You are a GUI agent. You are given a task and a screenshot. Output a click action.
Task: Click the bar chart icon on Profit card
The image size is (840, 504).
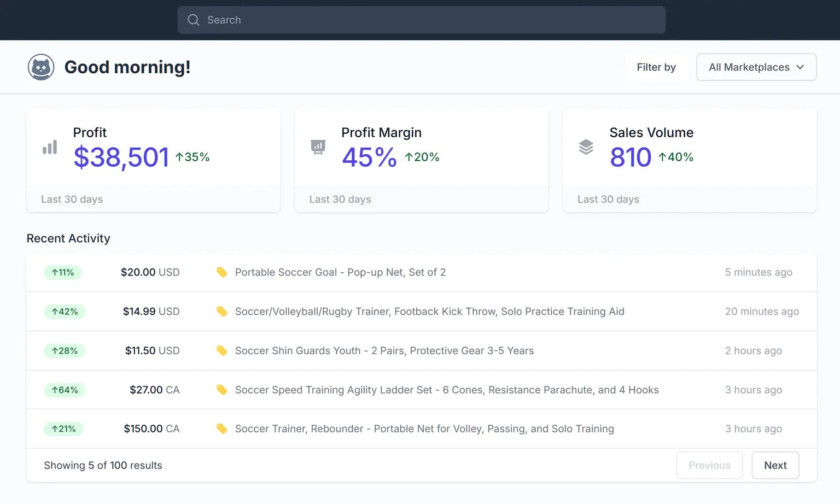[x=50, y=147]
